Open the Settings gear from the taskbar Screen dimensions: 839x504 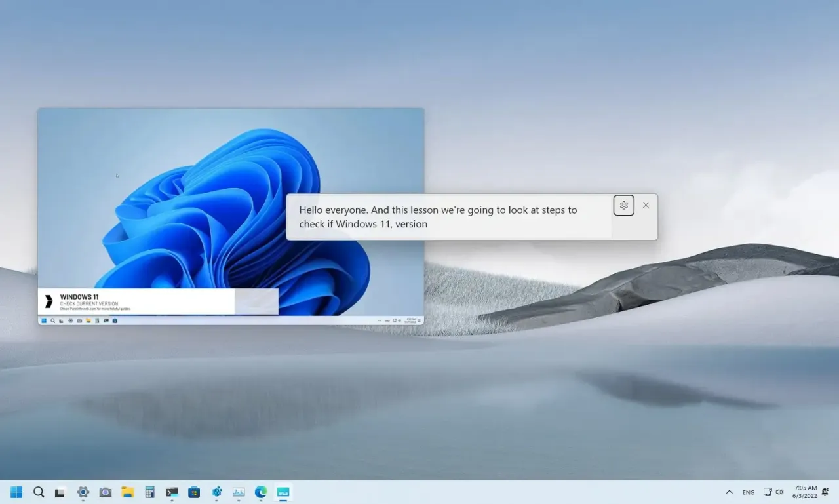pos(83,492)
